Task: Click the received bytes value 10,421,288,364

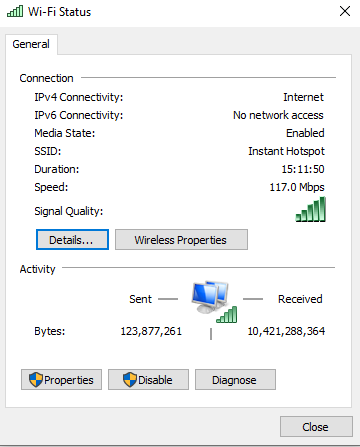Action: click(x=286, y=331)
